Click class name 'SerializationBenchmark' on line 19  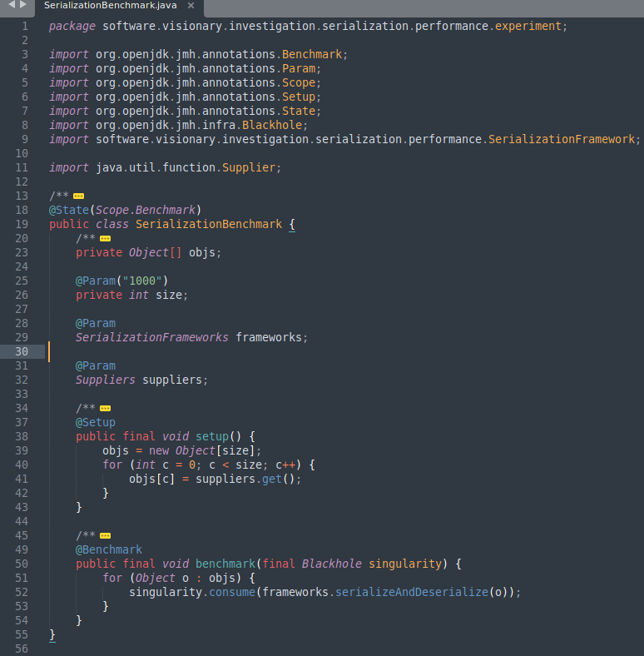tap(209, 224)
